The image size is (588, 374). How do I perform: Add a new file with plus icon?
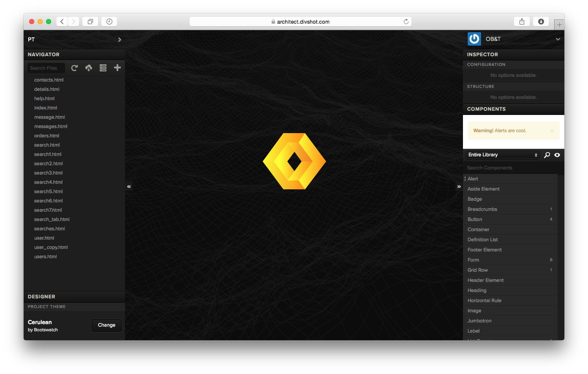[x=117, y=68]
